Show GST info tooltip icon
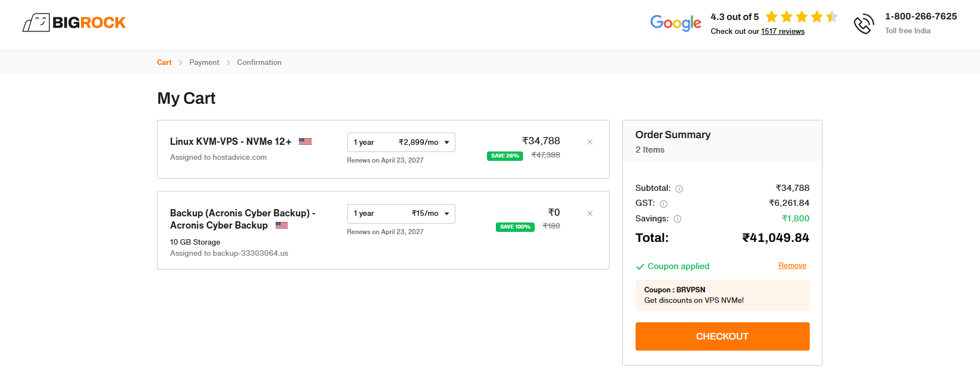Image resolution: width=980 pixels, height=385 pixels. pyautogui.click(x=663, y=204)
